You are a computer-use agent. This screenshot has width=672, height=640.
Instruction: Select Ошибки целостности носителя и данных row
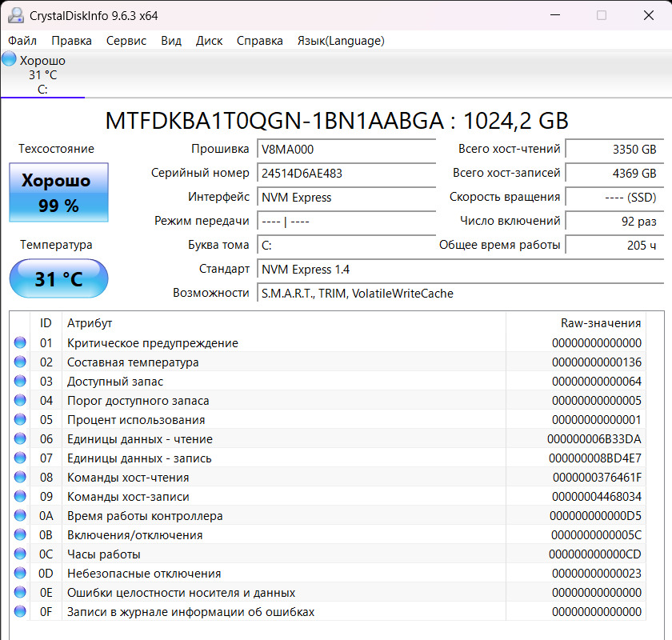click(x=328, y=593)
